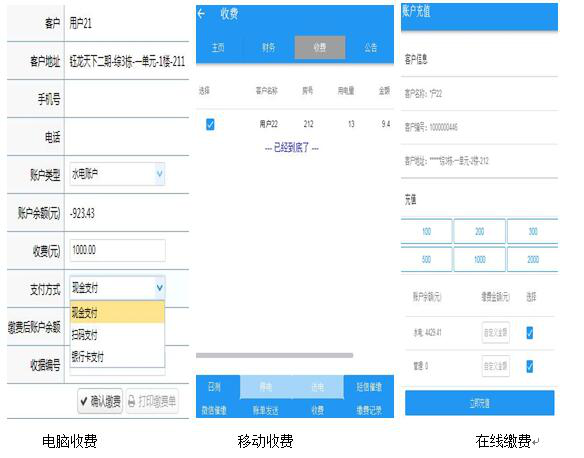
Task: Click the checkmark icon on 确认缴费
Action: pos(84,401)
